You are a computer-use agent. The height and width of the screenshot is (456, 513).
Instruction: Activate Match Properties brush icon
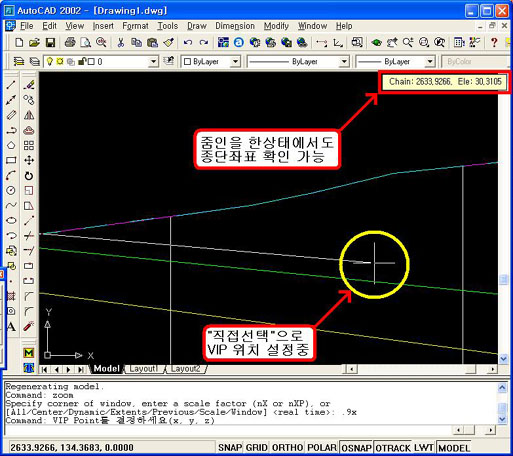coord(169,43)
